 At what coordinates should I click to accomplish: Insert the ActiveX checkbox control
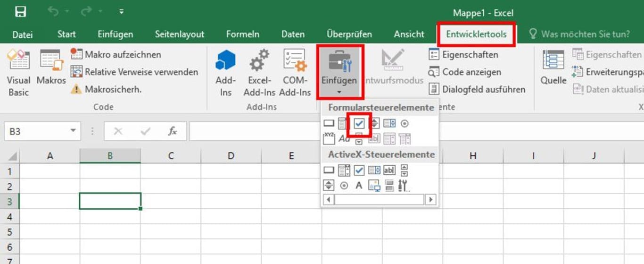pyautogui.click(x=359, y=170)
